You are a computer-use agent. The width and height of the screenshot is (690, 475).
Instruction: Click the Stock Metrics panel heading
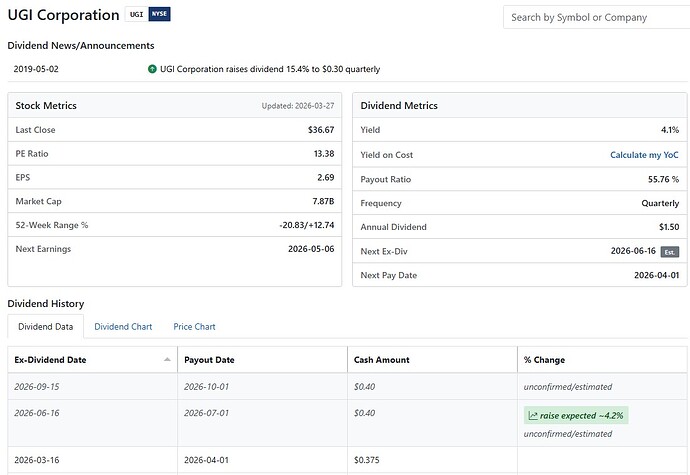(x=46, y=106)
